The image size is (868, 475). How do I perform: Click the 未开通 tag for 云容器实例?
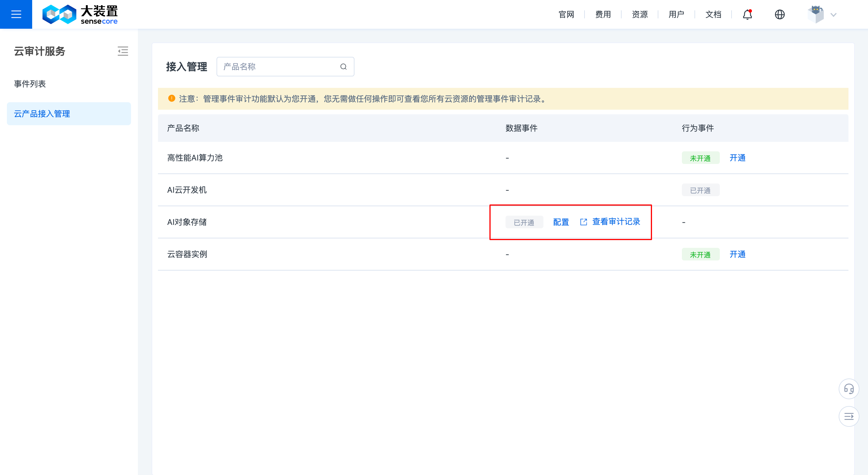tap(700, 254)
